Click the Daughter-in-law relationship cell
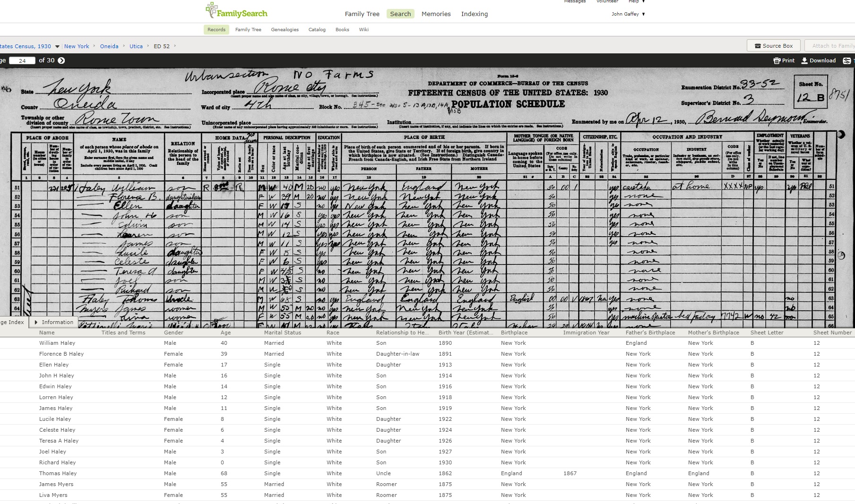 (397, 354)
